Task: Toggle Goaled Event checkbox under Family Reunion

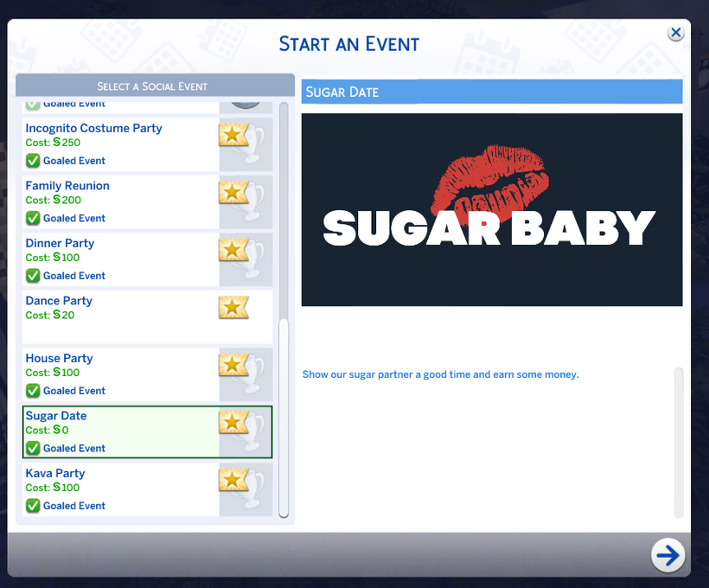Action: point(33,218)
